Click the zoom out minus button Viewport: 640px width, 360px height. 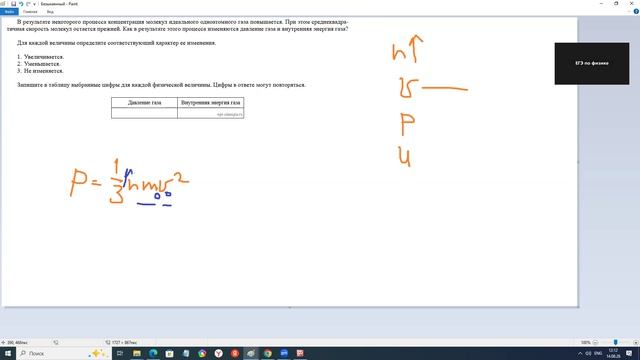pyautogui.click(x=596, y=342)
